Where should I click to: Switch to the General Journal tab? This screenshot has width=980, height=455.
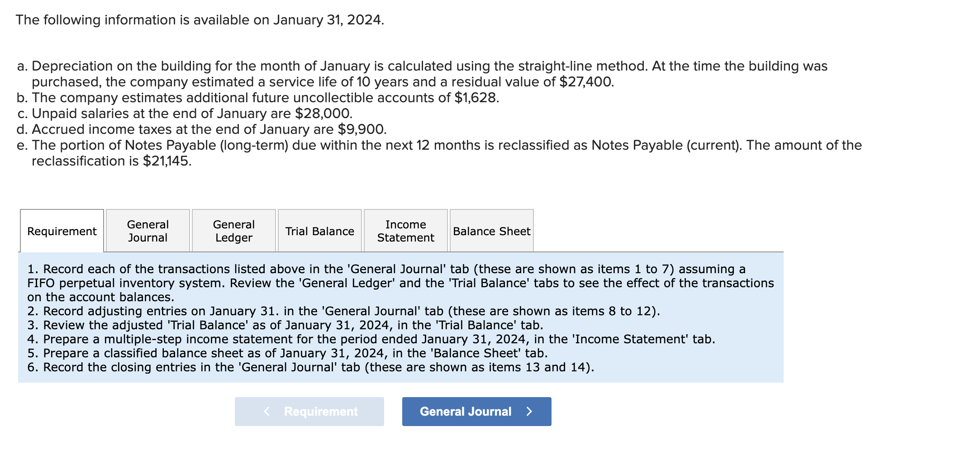(x=147, y=231)
